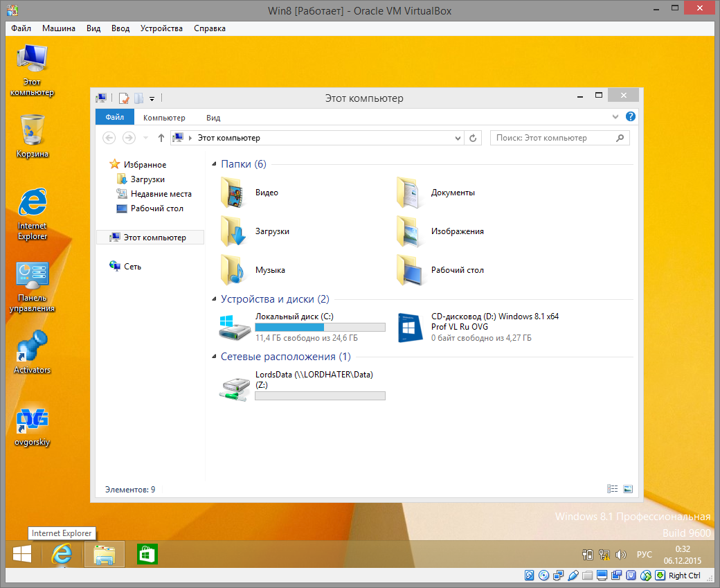The height and width of the screenshot is (588, 720).
Task: Click the Explorer Back arrow button
Action: pos(109,138)
